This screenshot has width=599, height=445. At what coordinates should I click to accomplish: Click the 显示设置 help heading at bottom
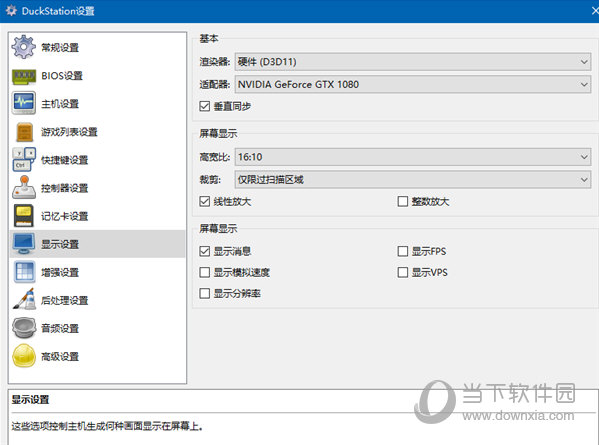point(30,400)
